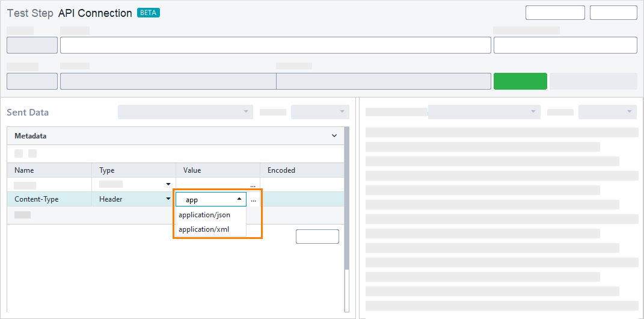Open wide dropdown beside Sent Data
Screen dimensions: 644x319
tap(185, 112)
